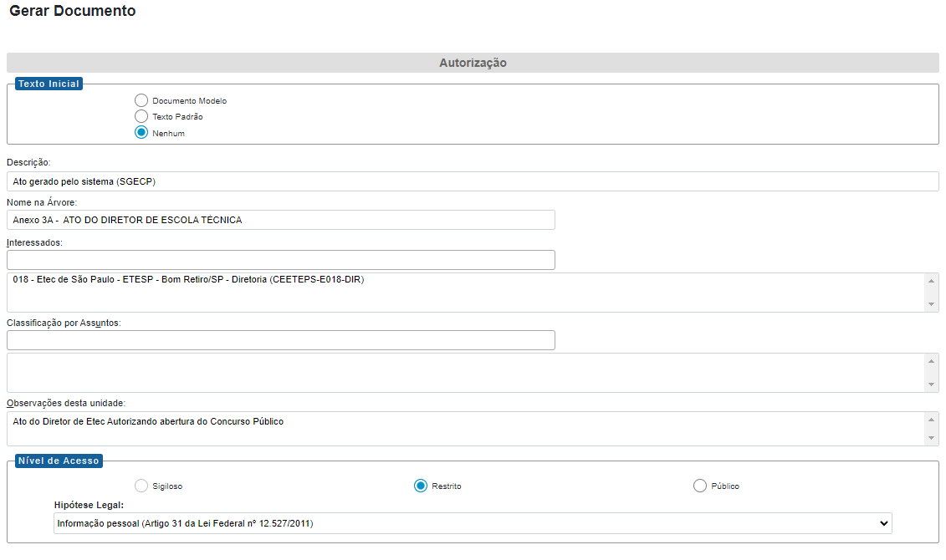Set access level to Público
This screenshot has width=946, height=560.
coord(700,486)
